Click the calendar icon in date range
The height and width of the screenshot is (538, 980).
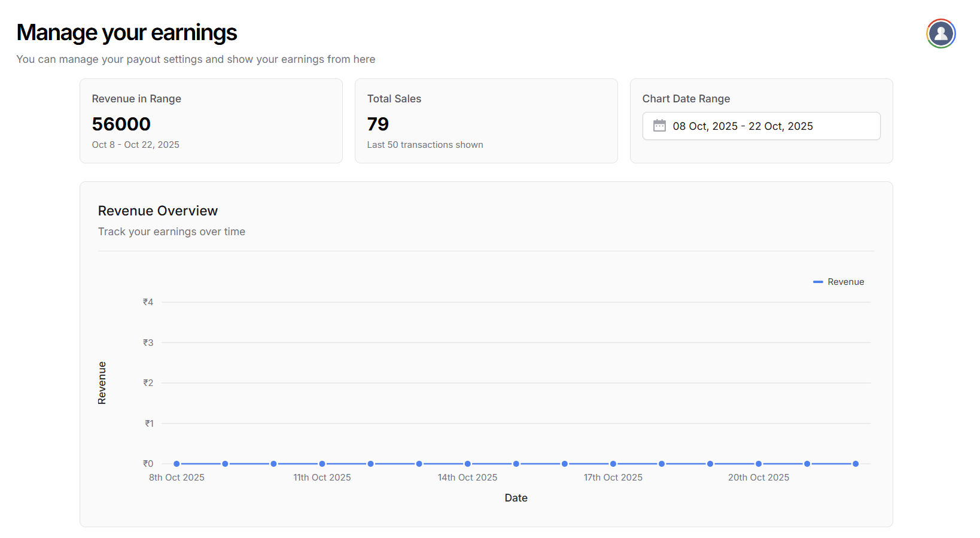click(x=659, y=126)
